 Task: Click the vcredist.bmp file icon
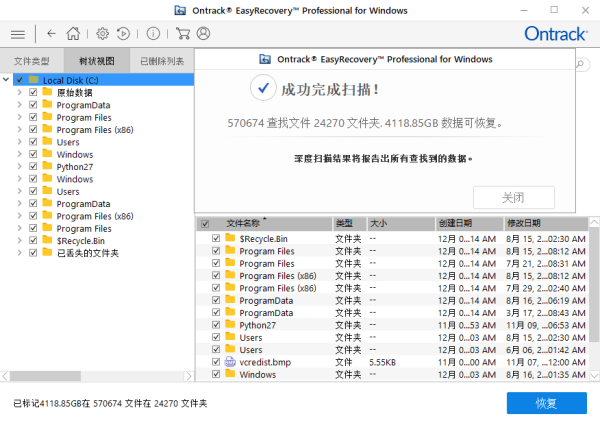pos(230,362)
